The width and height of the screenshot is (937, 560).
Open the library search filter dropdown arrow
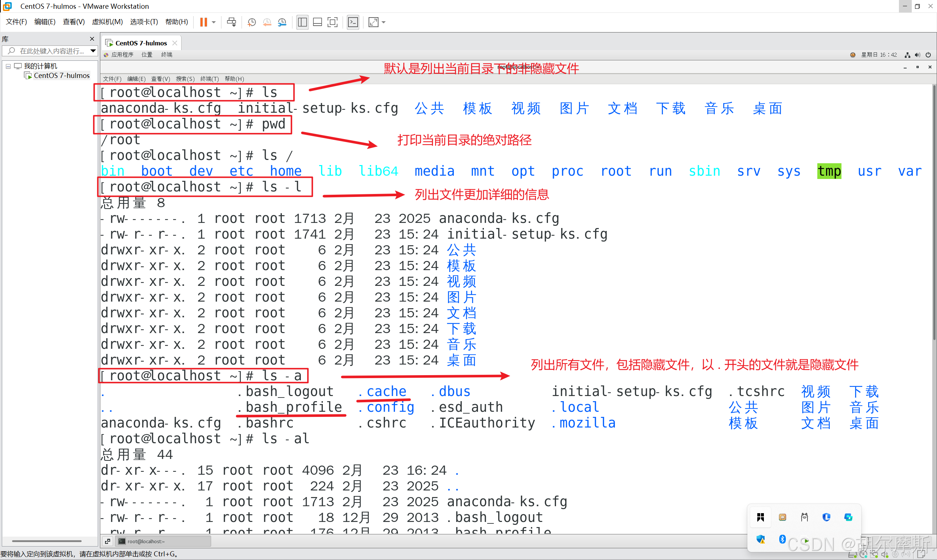click(93, 51)
